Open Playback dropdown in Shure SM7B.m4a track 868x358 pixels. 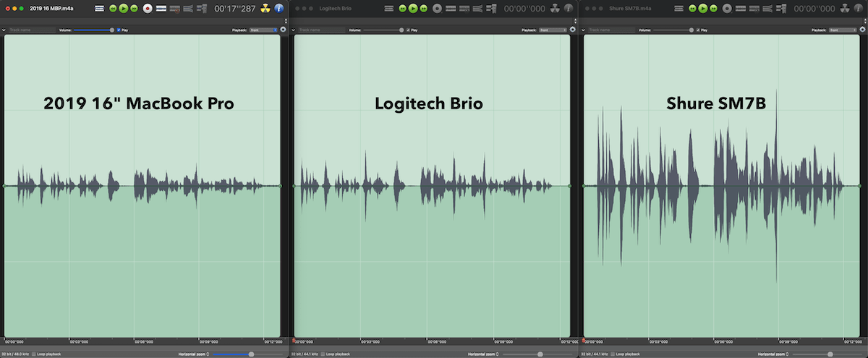[x=843, y=30]
